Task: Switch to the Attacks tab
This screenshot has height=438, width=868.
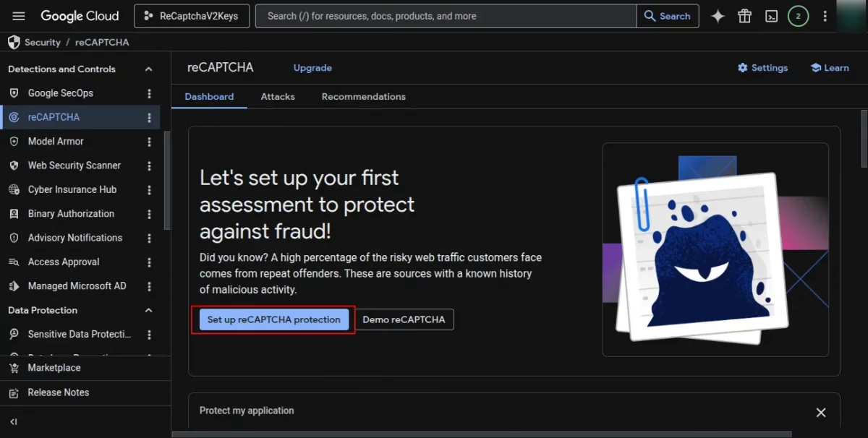Action: [278, 97]
